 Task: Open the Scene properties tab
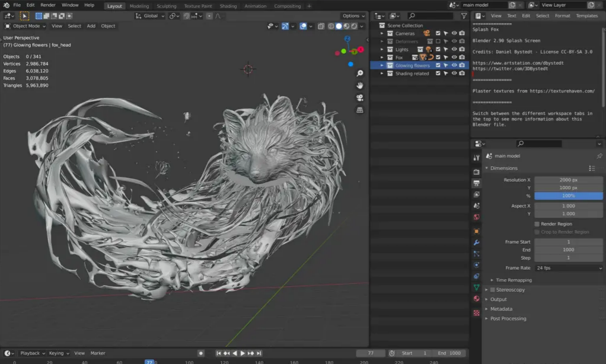click(477, 206)
